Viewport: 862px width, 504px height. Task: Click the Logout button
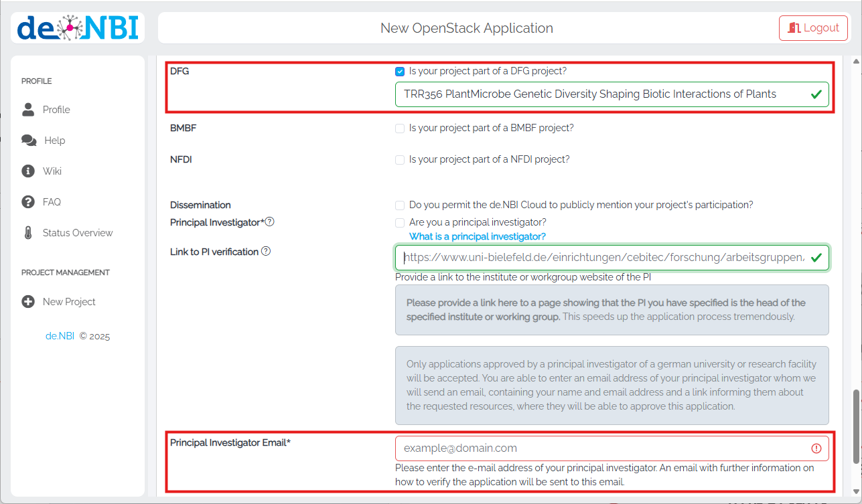(813, 28)
